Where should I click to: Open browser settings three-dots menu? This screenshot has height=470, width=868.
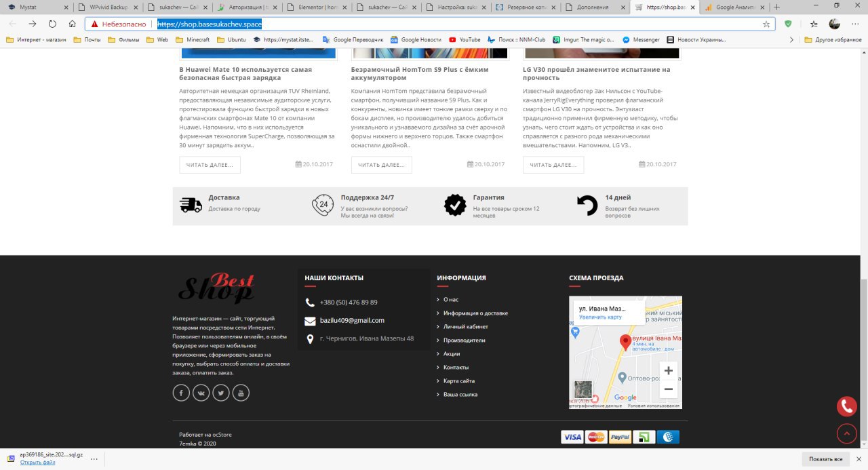(x=854, y=24)
